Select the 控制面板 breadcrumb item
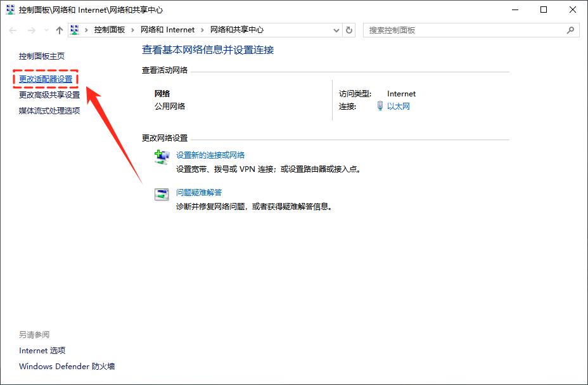This screenshot has height=385, width=588. 110,30
